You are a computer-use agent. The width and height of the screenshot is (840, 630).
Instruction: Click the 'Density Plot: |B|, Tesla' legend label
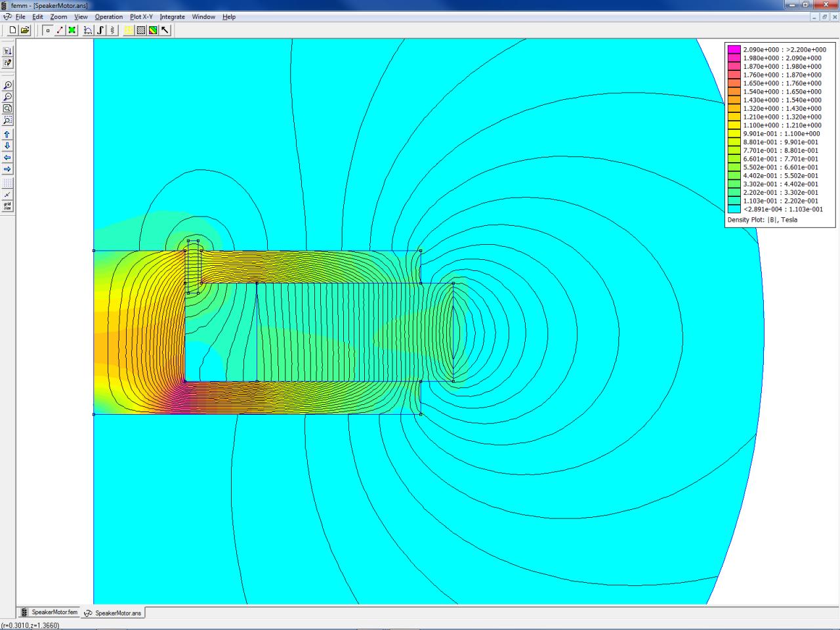pyautogui.click(x=763, y=220)
